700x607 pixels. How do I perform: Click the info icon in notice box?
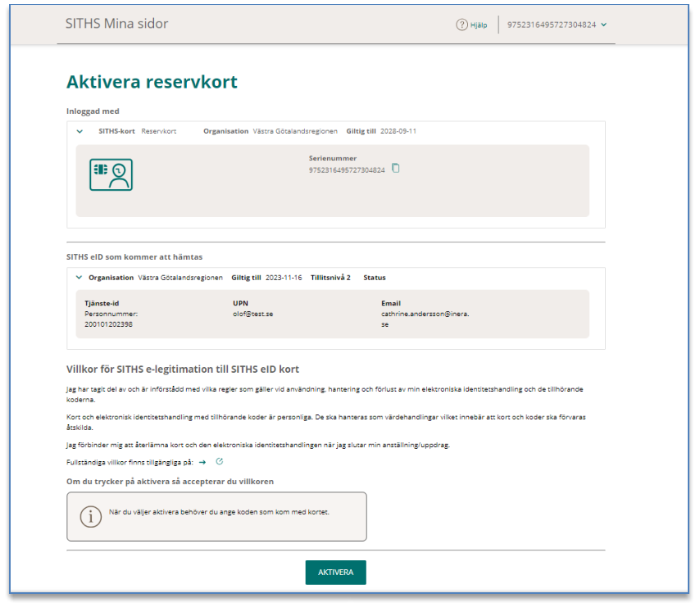point(90,516)
